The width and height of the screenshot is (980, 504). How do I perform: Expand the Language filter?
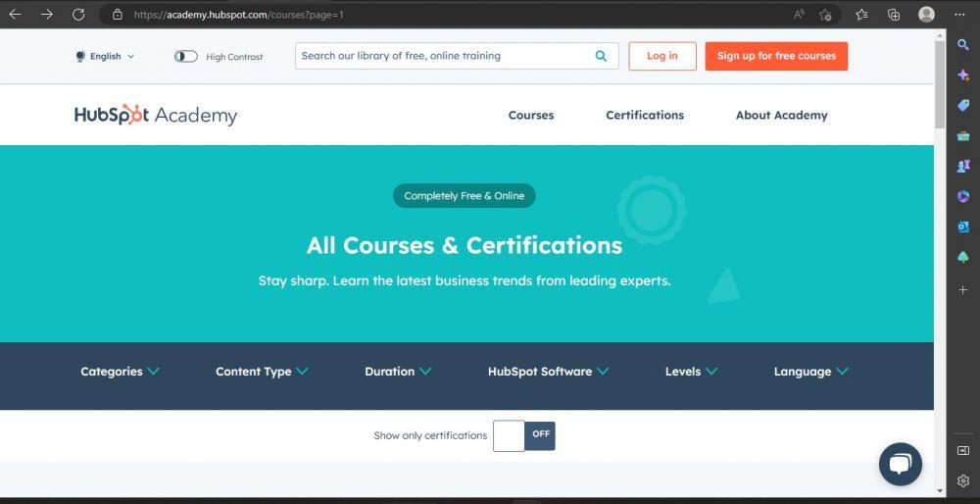[811, 372]
